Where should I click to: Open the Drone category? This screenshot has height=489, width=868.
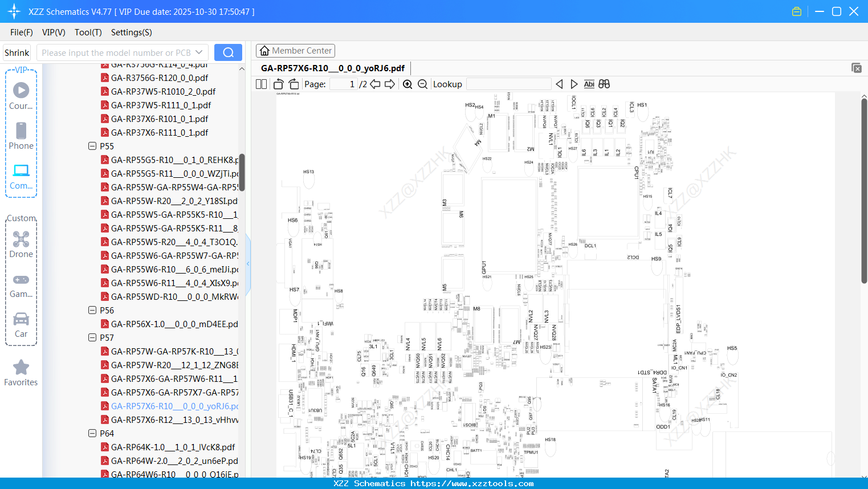(21, 244)
